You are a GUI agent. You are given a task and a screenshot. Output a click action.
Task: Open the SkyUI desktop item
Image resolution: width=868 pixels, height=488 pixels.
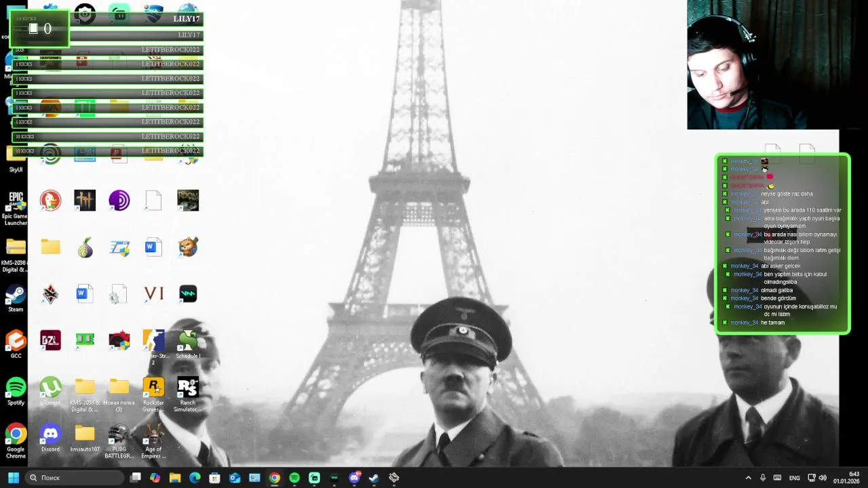16,160
